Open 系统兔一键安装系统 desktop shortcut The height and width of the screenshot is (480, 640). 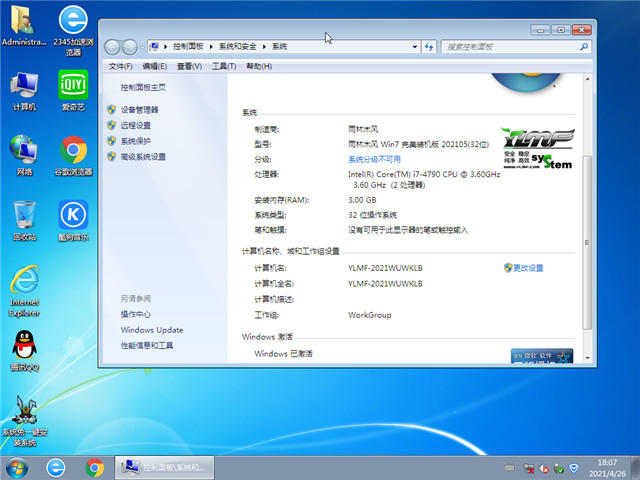coord(24,421)
